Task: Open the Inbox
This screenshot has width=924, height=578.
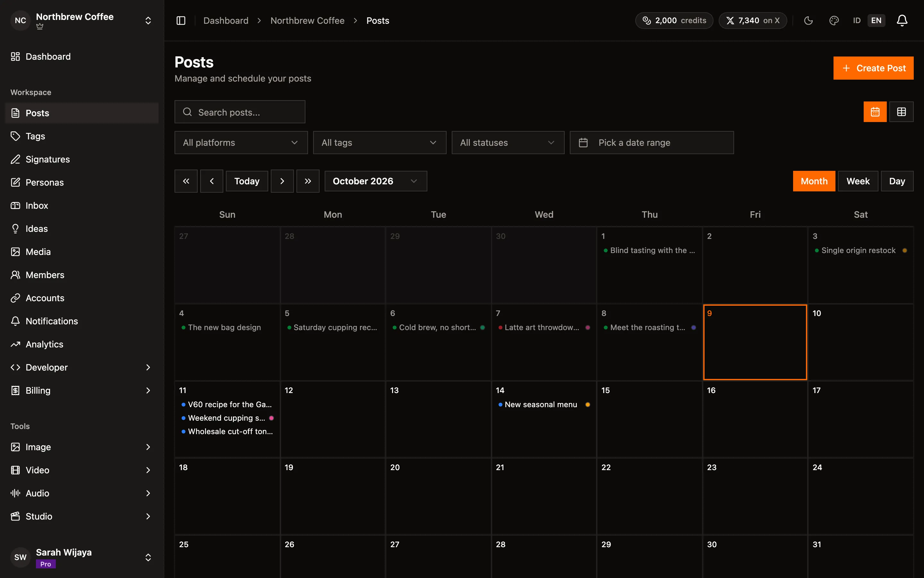Action: [82, 206]
